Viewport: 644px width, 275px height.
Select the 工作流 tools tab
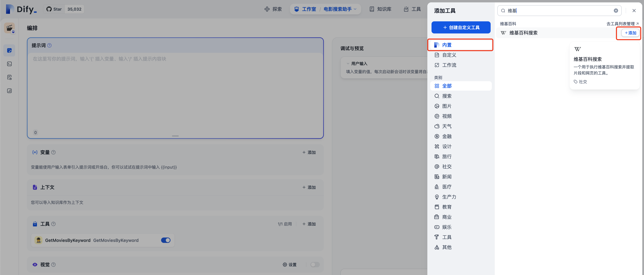[x=449, y=65]
